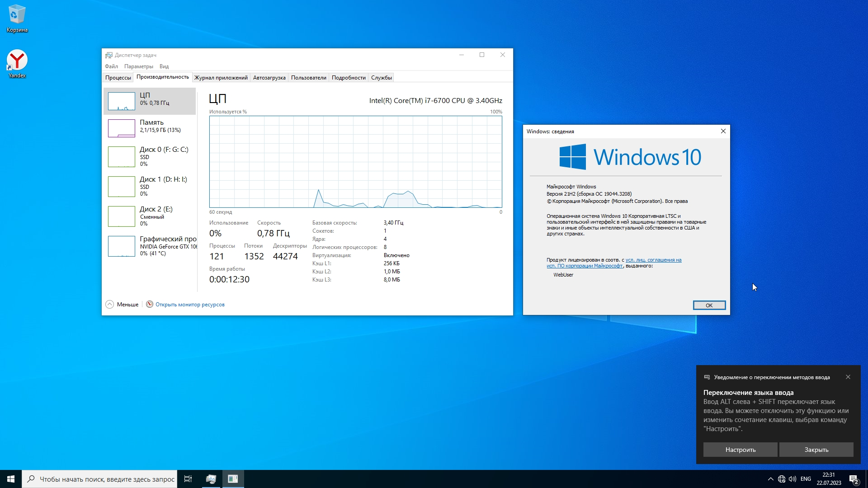Viewport: 868px width, 488px height.
Task: Click the network globe tray icon
Action: (x=782, y=479)
